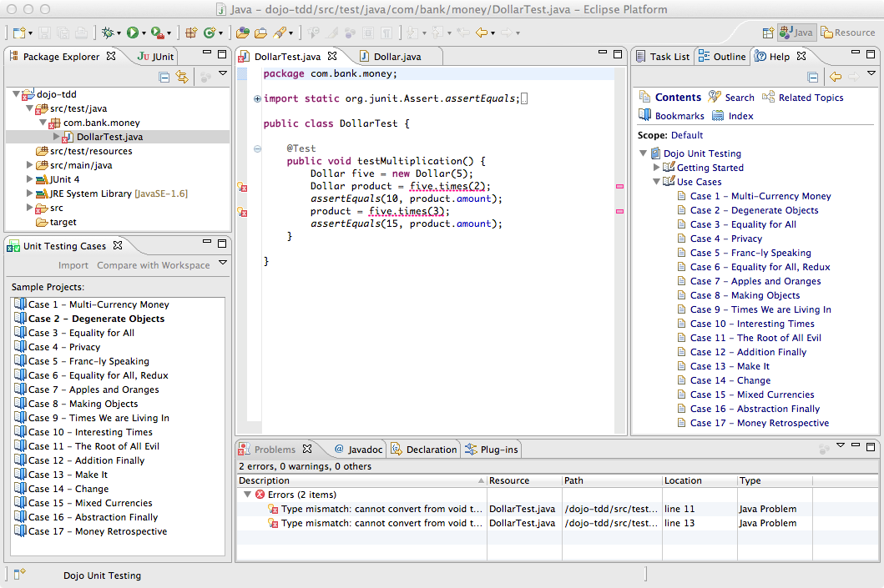The width and height of the screenshot is (884, 588).
Task: Expand Getting Started under Dojo Unit Testing
Action: pyautogui.click(x=656, y=167)
